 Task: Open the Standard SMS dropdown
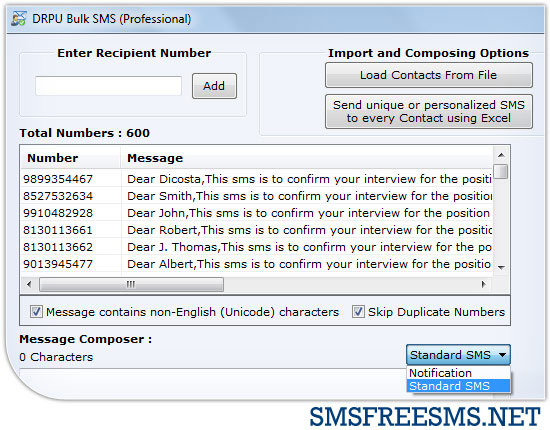coord(458,355)
